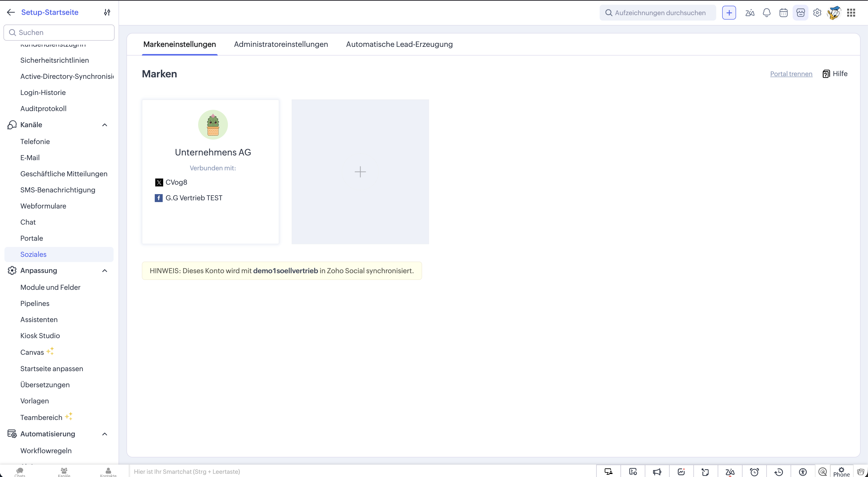Click the Facebook icon for G.G Vertrieb TEST
This screenshot has width=868, height=477.
pyautogui.click(x=159, y=198)
